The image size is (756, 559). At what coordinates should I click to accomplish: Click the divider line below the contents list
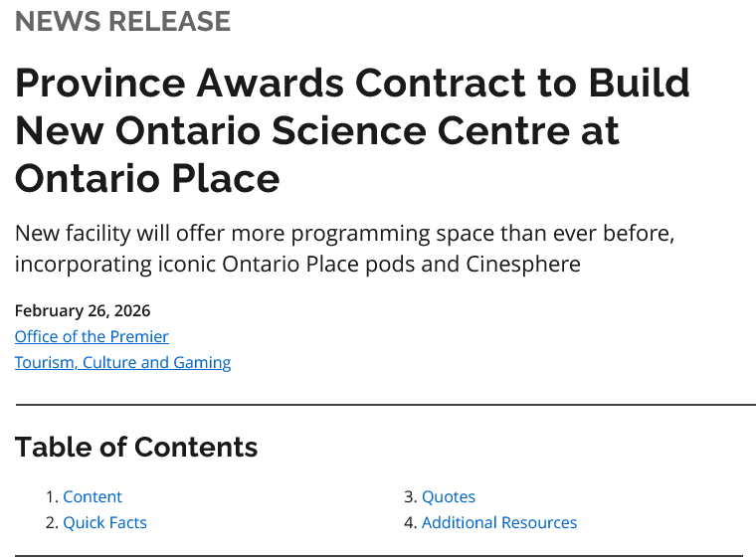378,555
